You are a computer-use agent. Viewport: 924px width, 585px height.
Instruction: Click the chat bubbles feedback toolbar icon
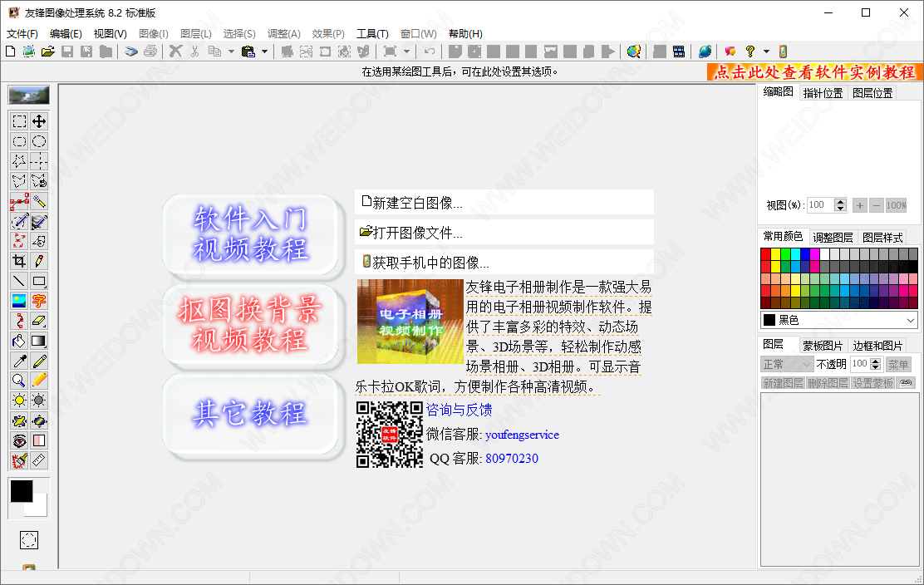point(730,52)
